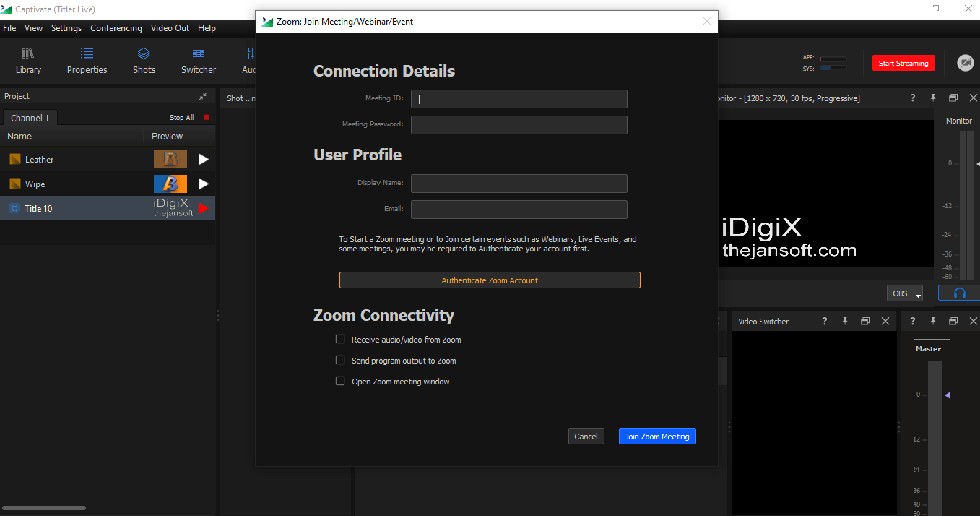Adjust the Master volume level marker

948,395
